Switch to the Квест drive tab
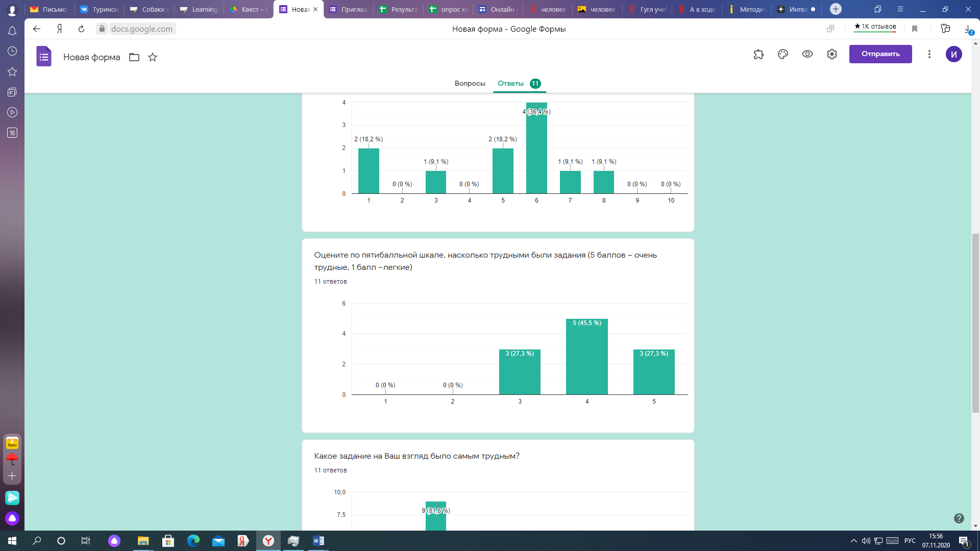The height and width of the screenshot is (551, 980). [x=249, y=9]
